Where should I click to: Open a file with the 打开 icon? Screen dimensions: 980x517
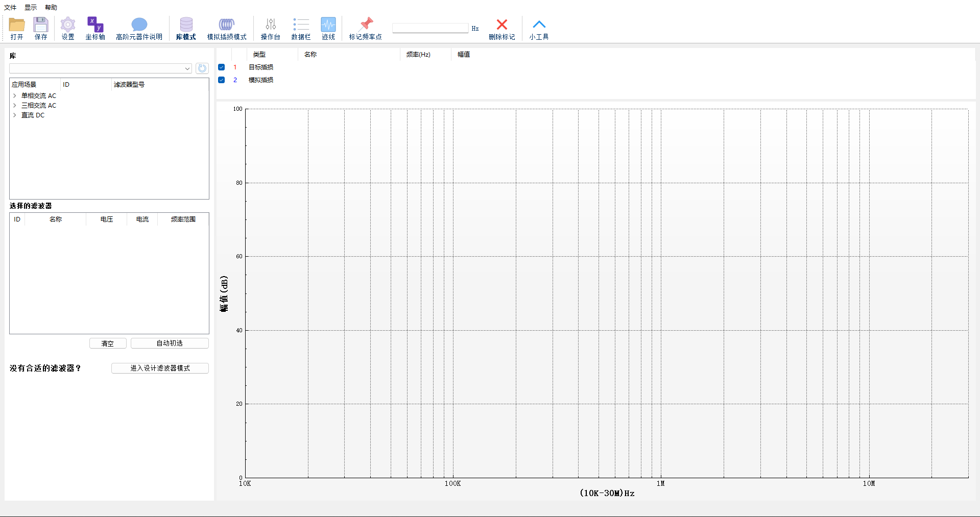point(17,29)
